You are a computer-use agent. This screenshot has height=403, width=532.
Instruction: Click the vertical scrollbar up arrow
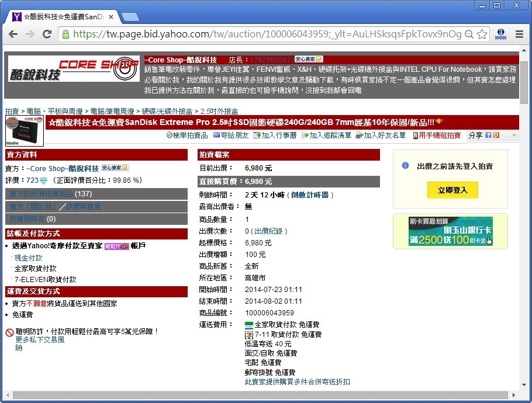(x=524, y=50)
